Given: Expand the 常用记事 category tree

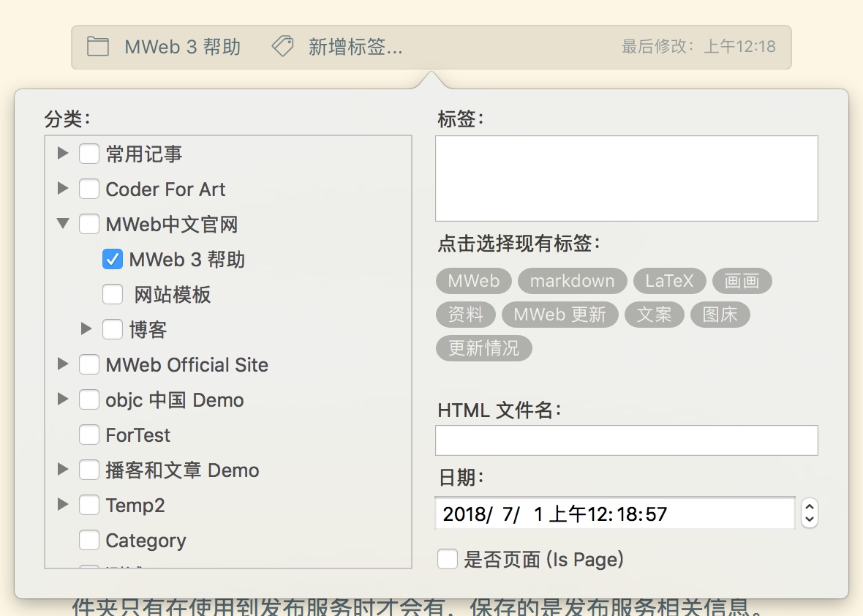Looking at the screenshot, I should point(63,154).
